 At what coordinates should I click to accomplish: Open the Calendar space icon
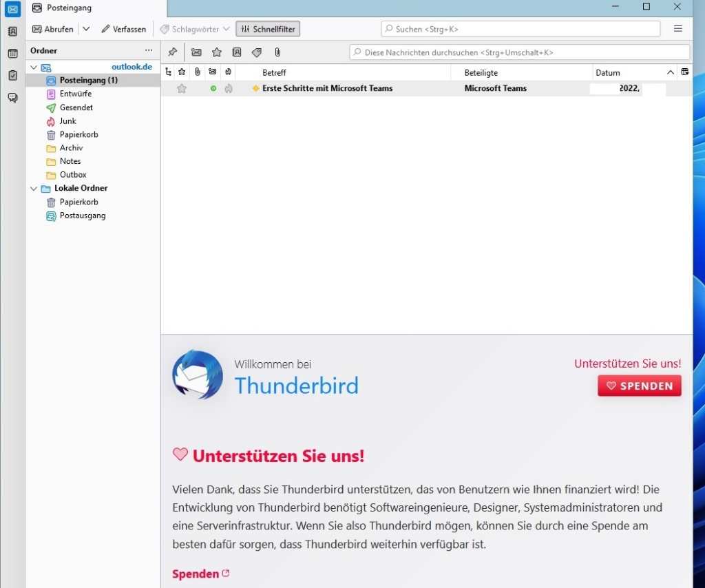click(12, 54)
